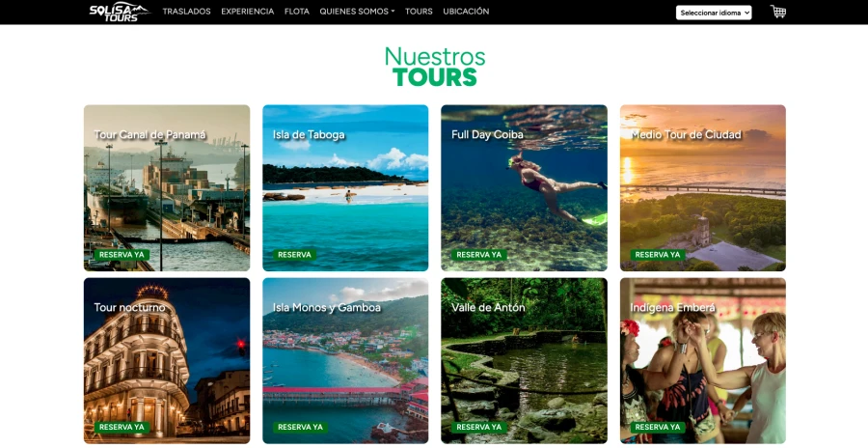Select Flota in the navigation bar
The width and height of the screenshot is (868, 448).
click(297, 11)
